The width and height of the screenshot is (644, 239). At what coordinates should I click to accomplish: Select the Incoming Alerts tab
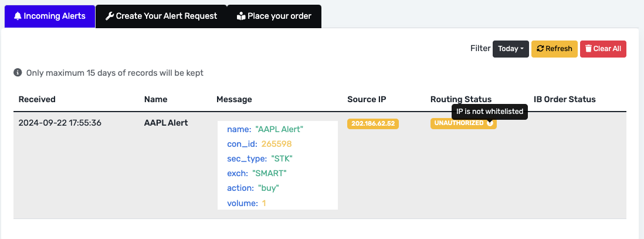click(x=50, y=16)
